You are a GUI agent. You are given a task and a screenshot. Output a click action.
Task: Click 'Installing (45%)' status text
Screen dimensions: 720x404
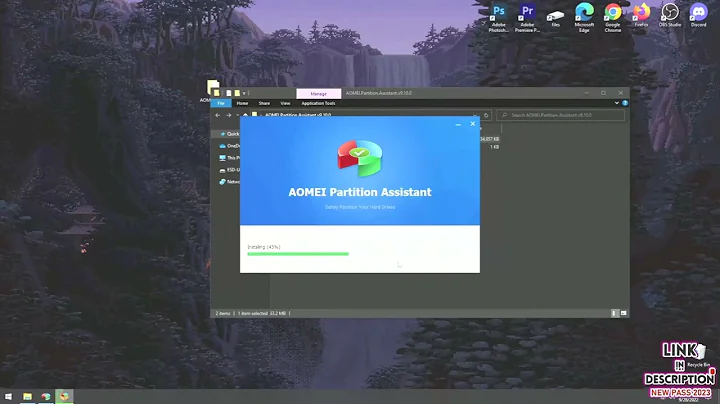(264, 247)
